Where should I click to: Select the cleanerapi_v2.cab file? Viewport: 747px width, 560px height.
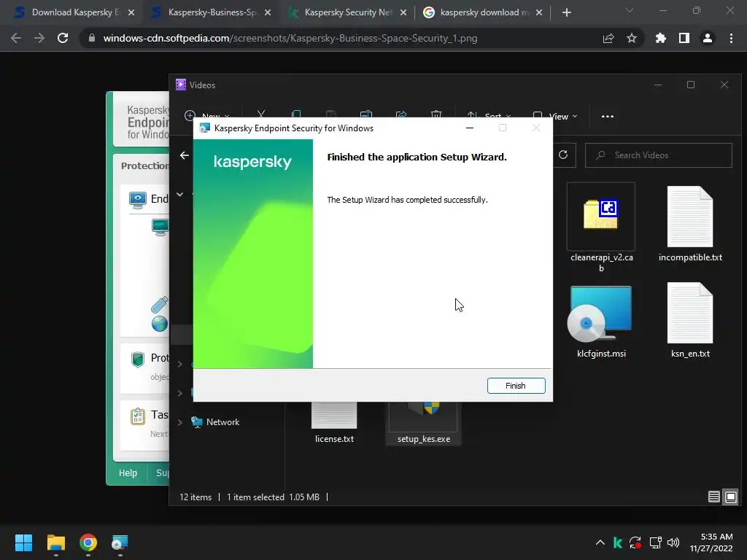point(601,227)
